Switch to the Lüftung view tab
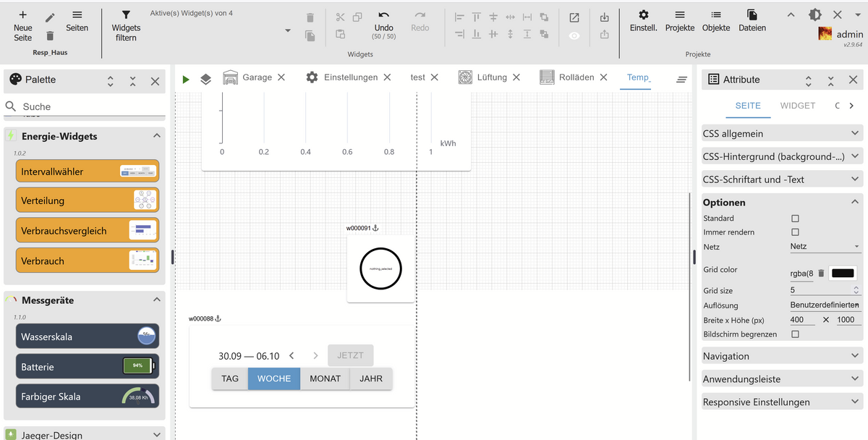868x440 pixels. [x=491, y=77]
